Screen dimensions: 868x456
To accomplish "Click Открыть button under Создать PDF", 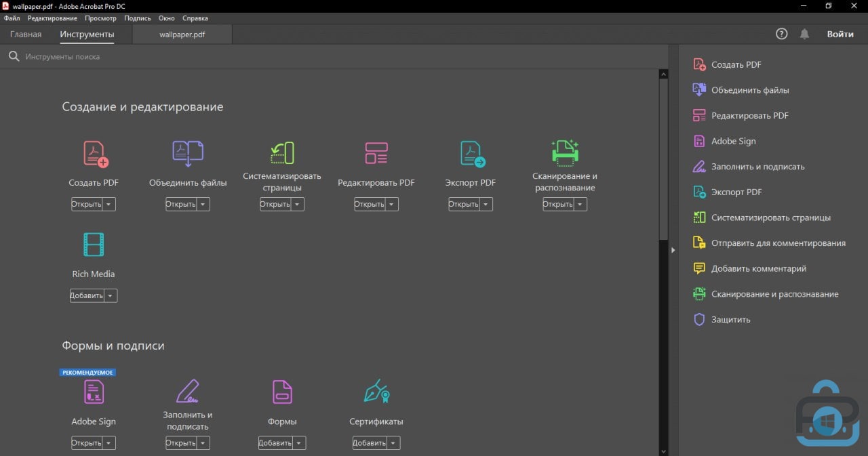I will click(x=87, y=204).
